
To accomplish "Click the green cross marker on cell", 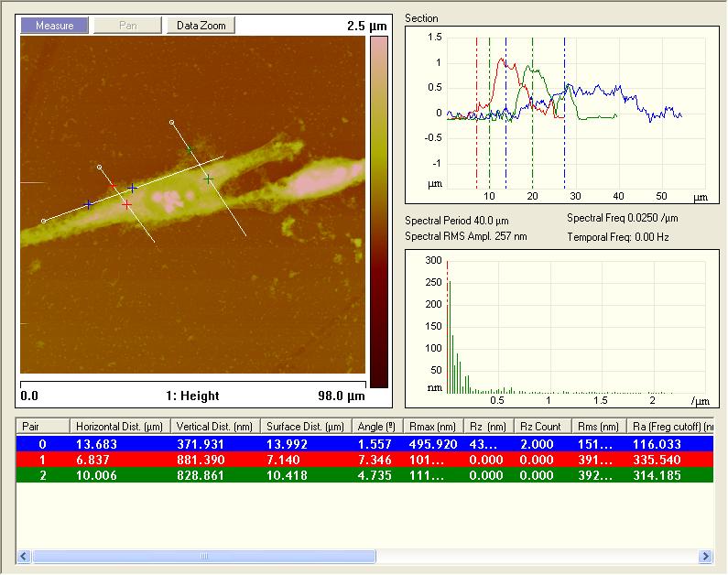I will 208,179.
